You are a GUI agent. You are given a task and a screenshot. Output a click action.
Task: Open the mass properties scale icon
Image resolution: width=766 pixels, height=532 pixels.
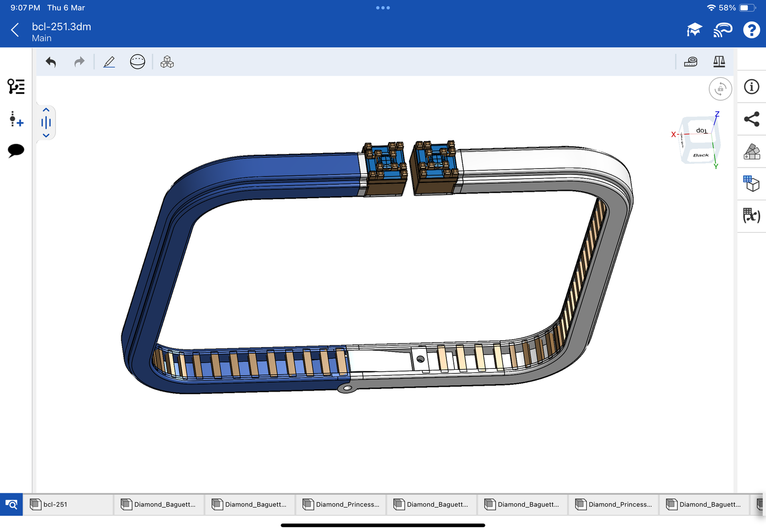719,62
